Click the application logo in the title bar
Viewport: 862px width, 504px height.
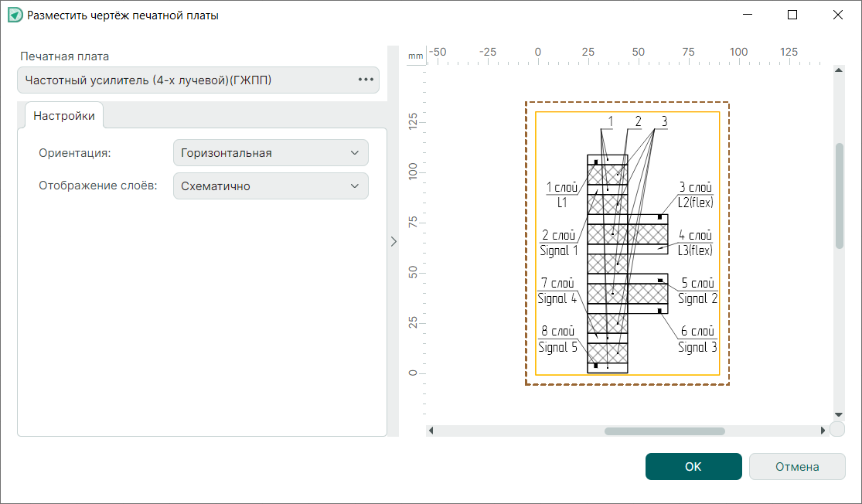(15, 15)
